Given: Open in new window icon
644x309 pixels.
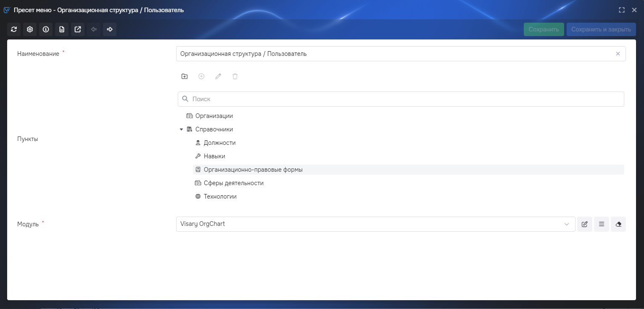Looking at the screenshot, I should pos(78,29).
